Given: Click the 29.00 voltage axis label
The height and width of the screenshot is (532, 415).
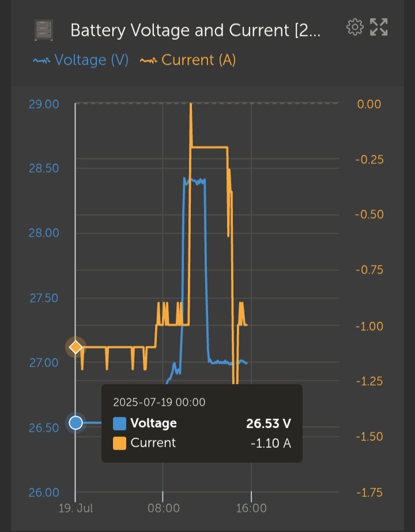Looking at the screenshot, I should (44, 104).
